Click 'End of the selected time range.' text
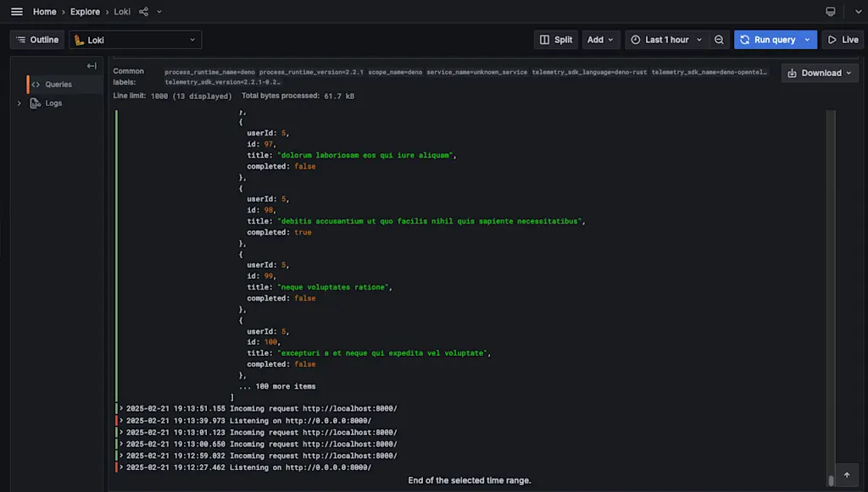 [x=470, y=480]
